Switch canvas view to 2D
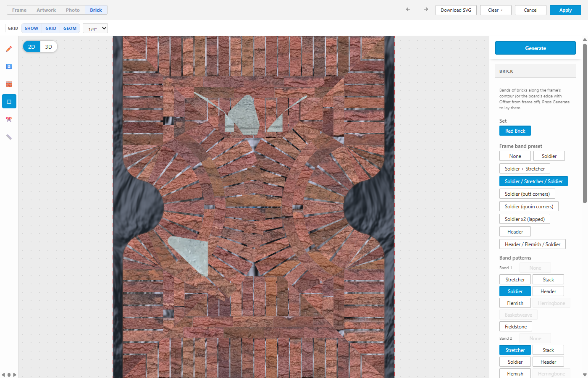The width and height of the screenshot is (588, 378). pyautogui.click(x=31, y=47)
